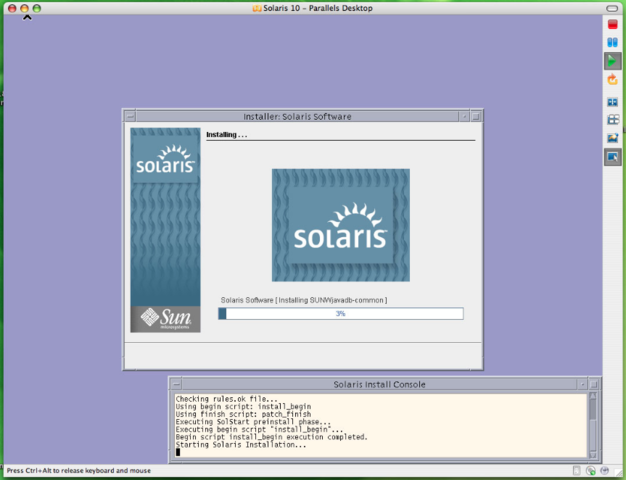This screenshot has height=480, width=626.
Task: Maximize the Installer: Solaris Software window
Action: point(476,117)
